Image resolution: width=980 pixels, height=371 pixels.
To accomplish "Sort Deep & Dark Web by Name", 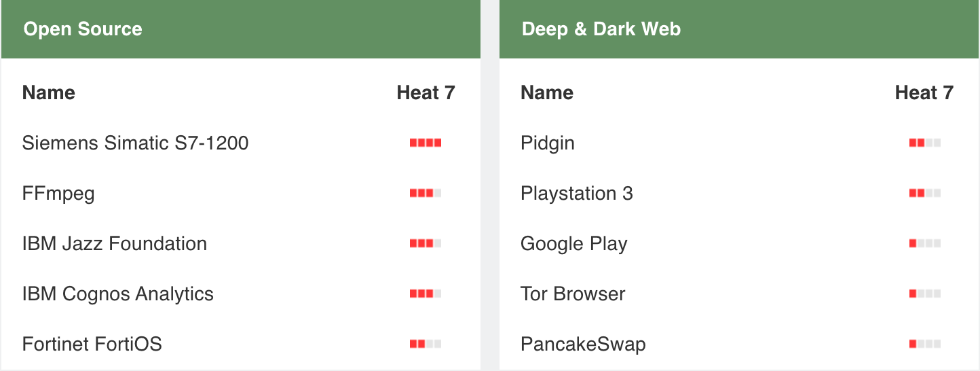I will (546, 92).
